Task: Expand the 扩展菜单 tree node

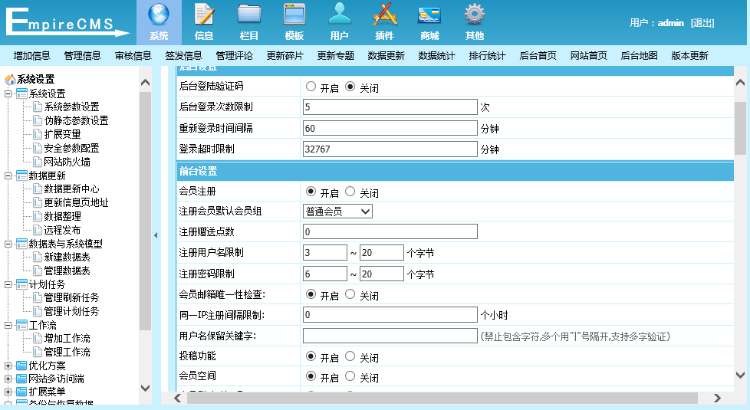Action: (8, 392)
